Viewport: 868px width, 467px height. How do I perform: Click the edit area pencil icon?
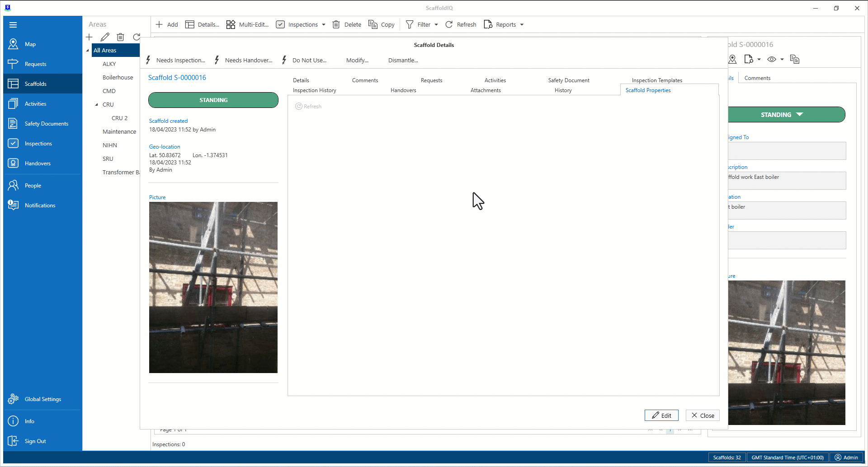105,37
